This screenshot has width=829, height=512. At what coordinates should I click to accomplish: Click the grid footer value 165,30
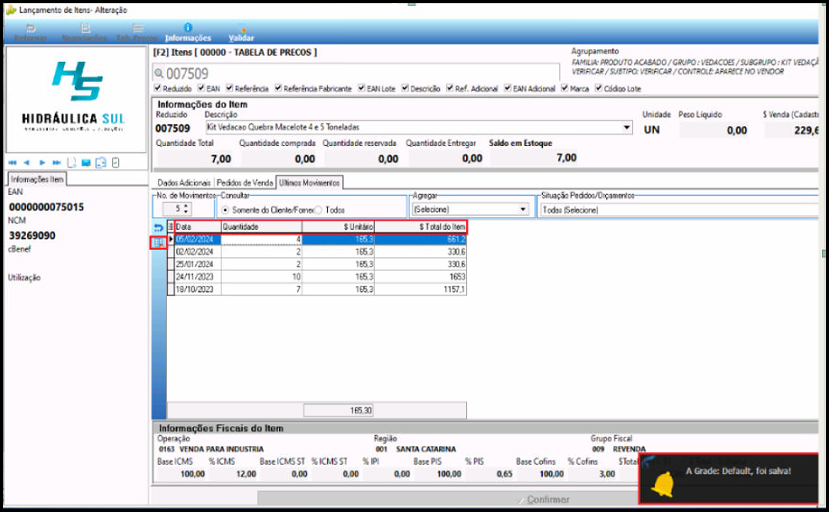point(338,410)
